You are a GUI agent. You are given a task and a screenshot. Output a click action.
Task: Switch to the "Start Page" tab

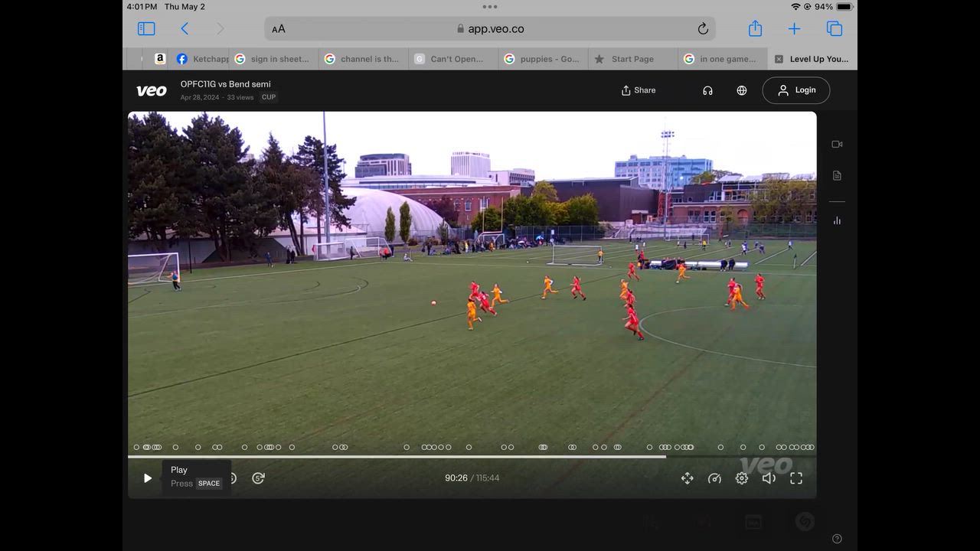click(632, 59)
